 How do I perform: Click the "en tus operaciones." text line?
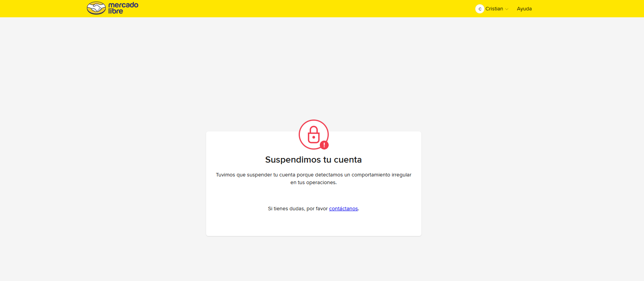click(313, 183)
